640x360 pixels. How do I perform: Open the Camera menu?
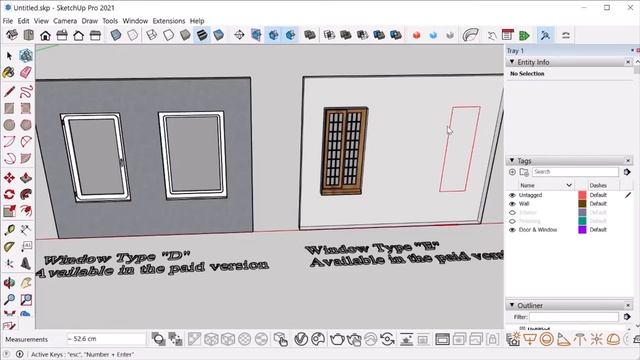point(65,21)
